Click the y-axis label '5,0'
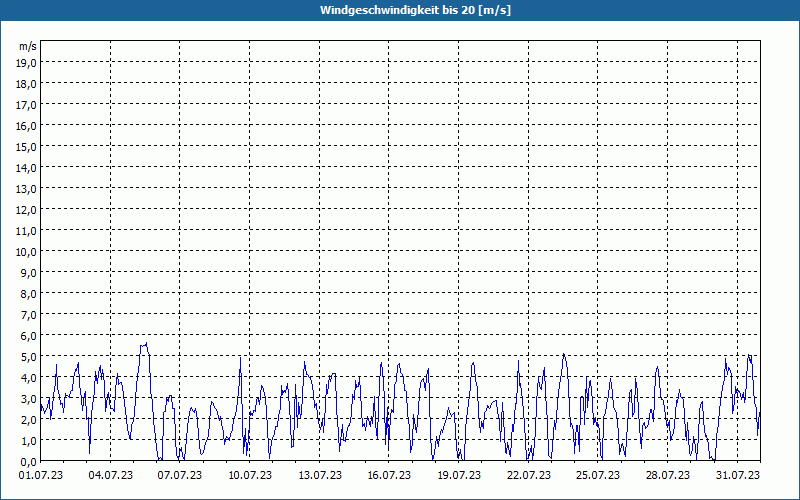 (29, 357)
